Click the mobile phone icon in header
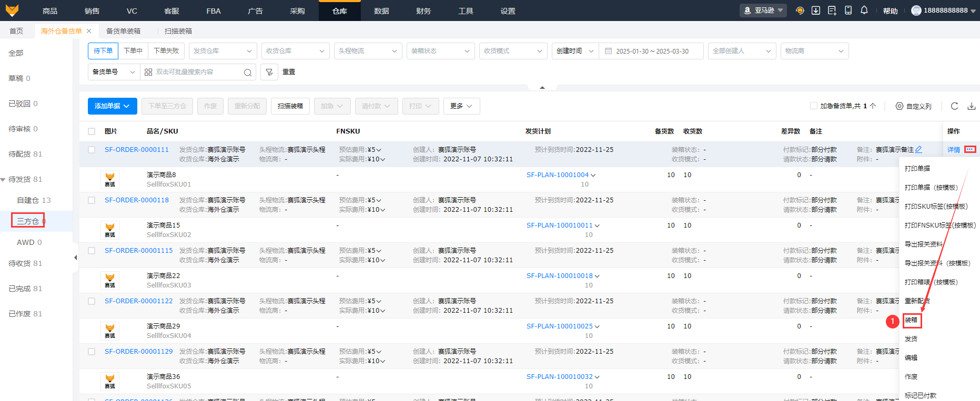Screen dimensions: 980x401 (x=848, y=11)
